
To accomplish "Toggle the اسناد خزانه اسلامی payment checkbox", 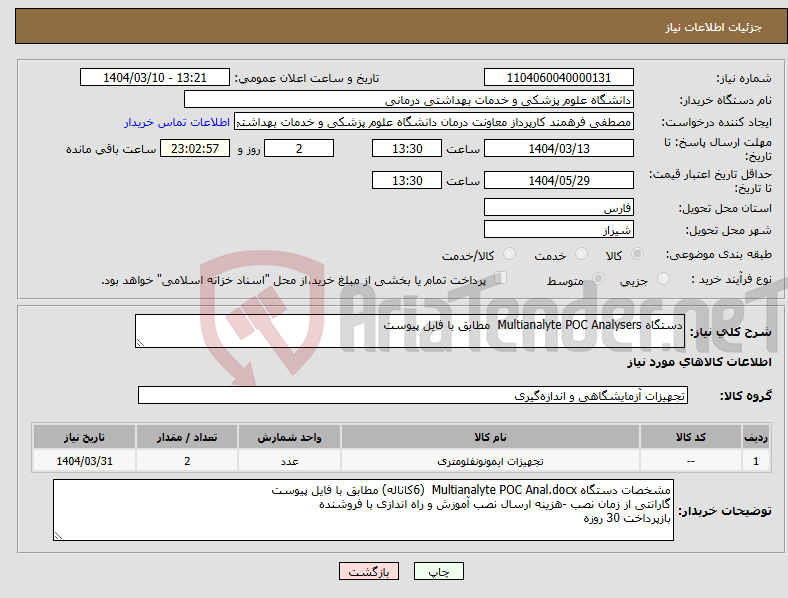I will coord(501,278).
